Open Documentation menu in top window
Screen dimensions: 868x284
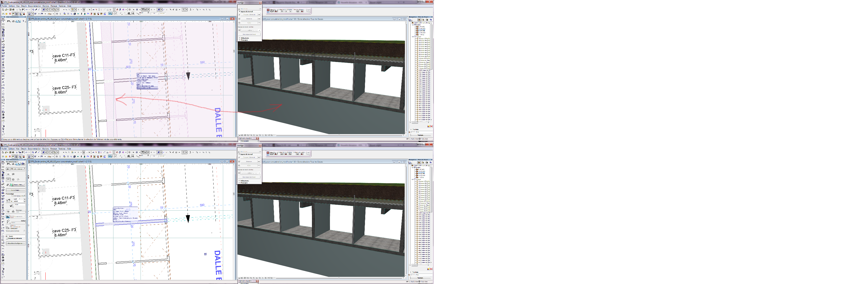coord(35,6)
